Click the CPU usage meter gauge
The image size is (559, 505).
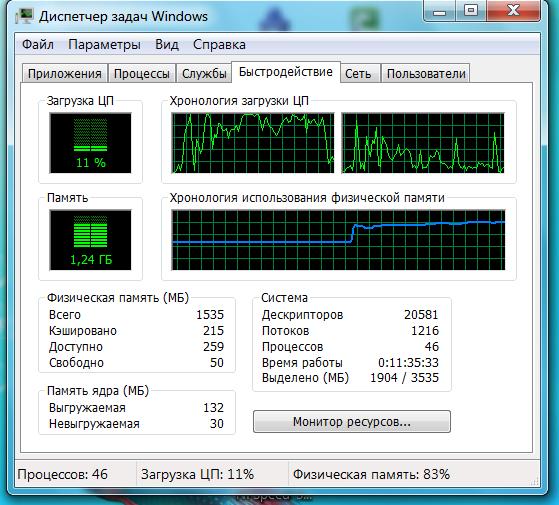[x=91, y=143]
